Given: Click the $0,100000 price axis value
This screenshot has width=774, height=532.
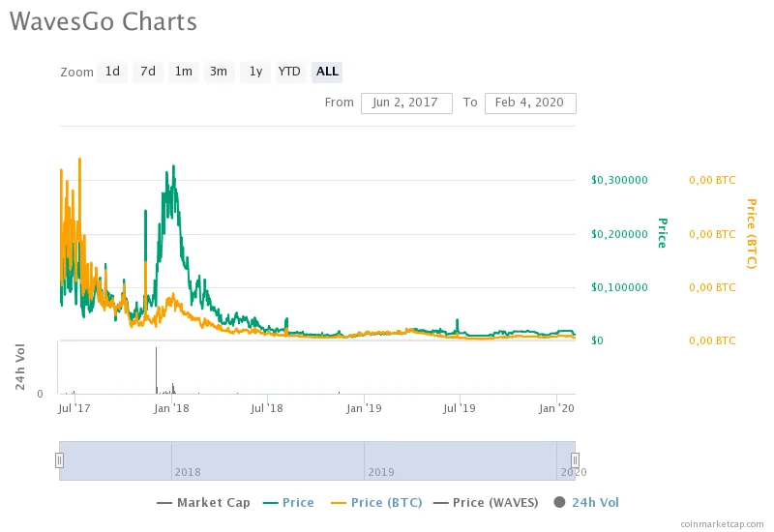Looking at the screenshot, I should 619,287.
